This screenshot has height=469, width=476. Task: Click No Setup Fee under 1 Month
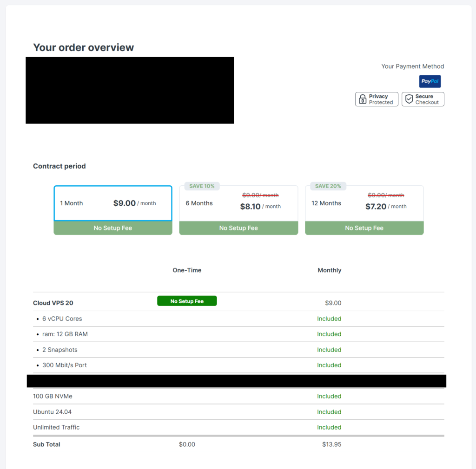click(113, 228)
